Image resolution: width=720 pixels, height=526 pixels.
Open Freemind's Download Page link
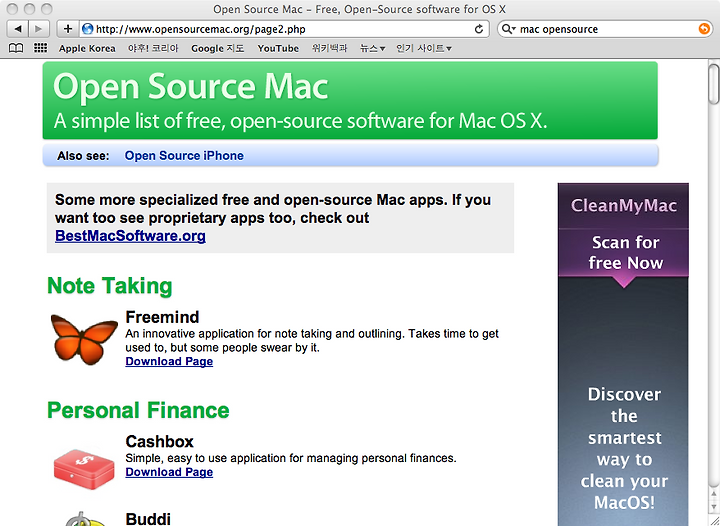click(169, 361)
